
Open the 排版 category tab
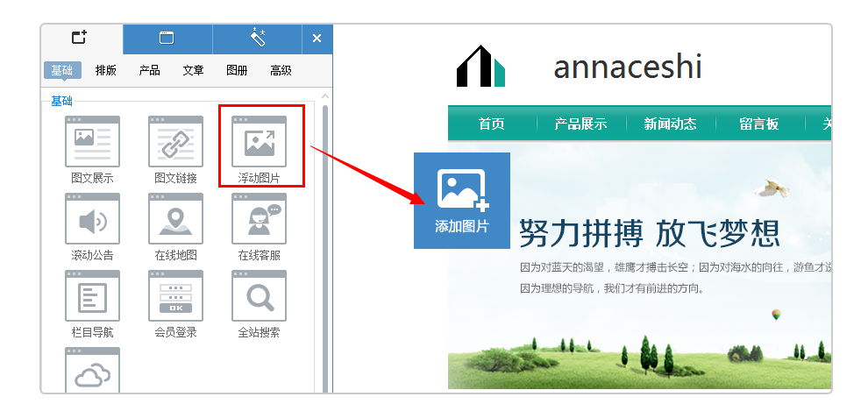(x=106, y=70)
